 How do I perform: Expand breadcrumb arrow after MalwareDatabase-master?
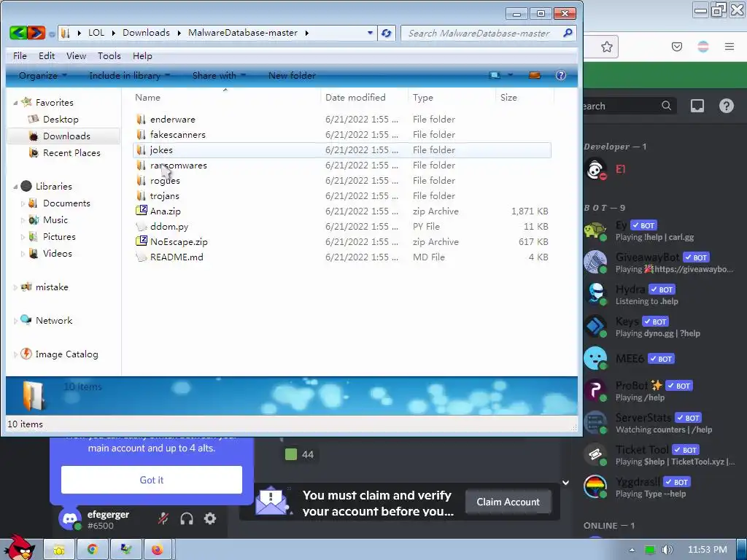tap(307, 33)
